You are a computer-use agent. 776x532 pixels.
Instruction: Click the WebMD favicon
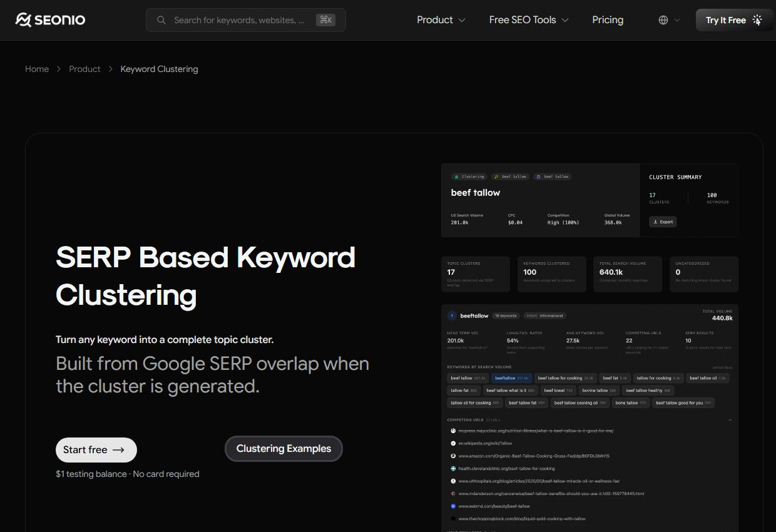coord(453,506)
